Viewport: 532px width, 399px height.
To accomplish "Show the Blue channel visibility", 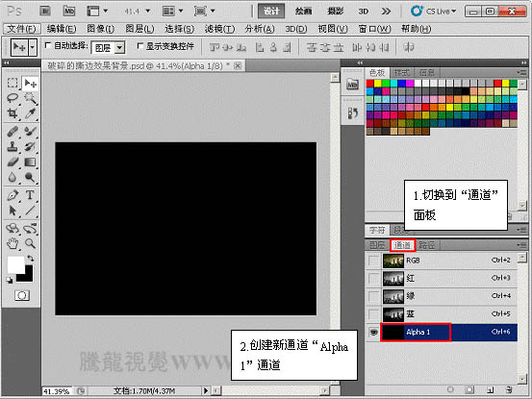I will (373, 313).
